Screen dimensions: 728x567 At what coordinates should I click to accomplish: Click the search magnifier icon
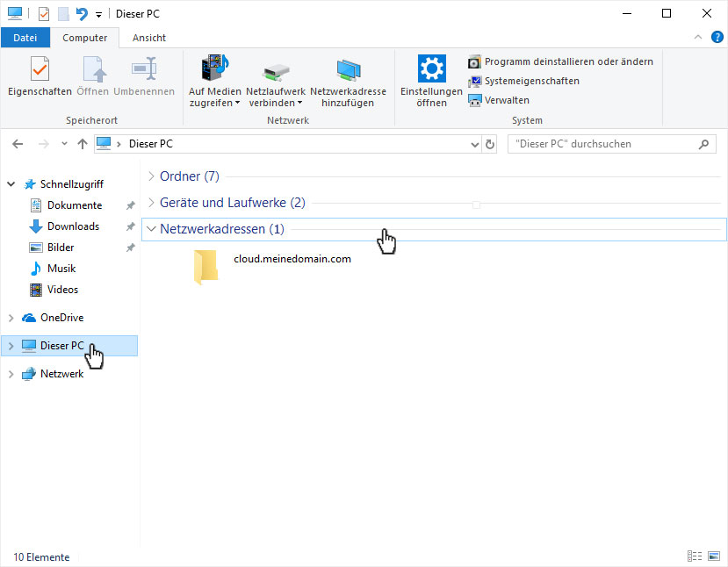[704, 144]
